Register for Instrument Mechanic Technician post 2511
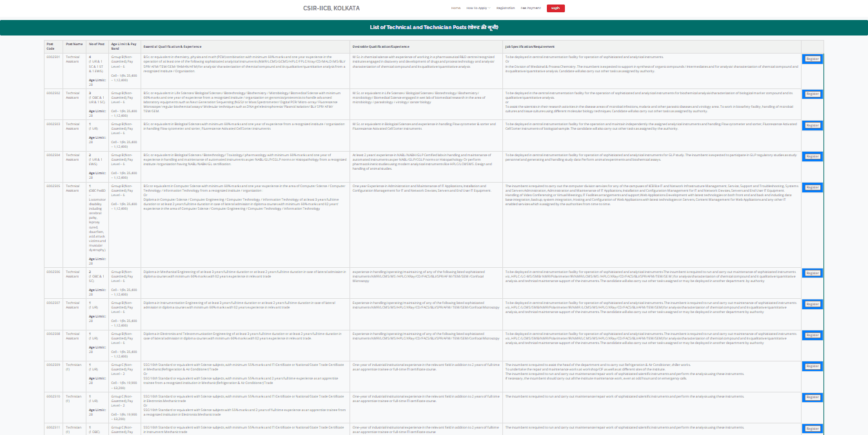Screen dimensions: 868x435 pyautogui.click(x=812, y=429)
